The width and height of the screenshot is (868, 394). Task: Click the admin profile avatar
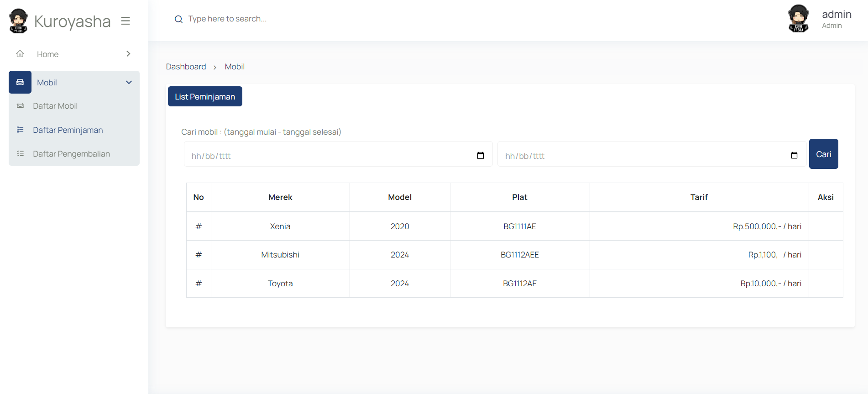[x=798, y=19]
